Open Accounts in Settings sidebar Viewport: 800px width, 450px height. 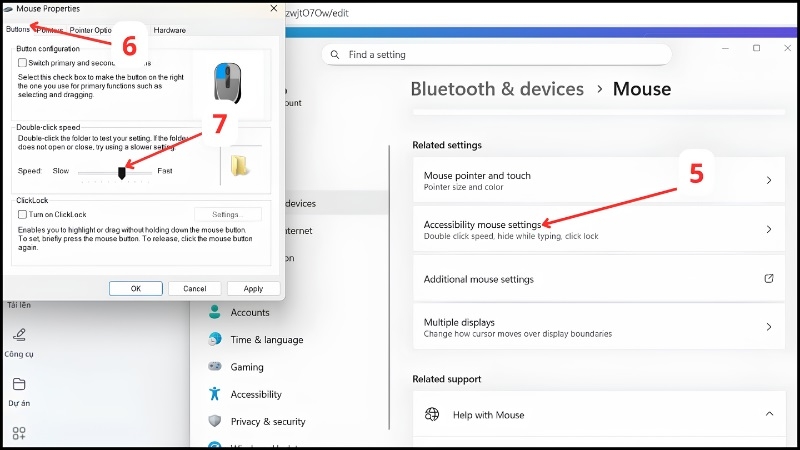(249, 312)
